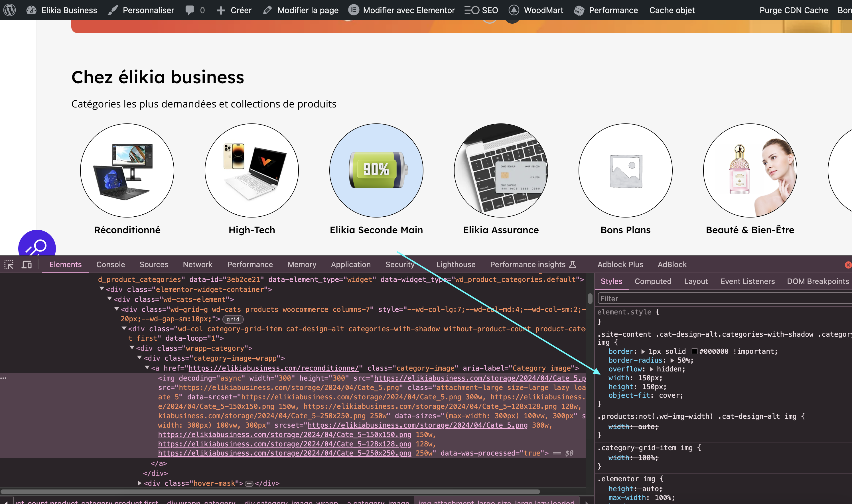
Task: Collapse the category-image anchor node
Action: coord(147,367)
